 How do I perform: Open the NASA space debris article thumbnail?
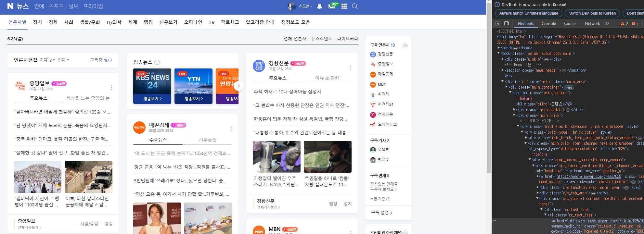(x=277, y=156)
